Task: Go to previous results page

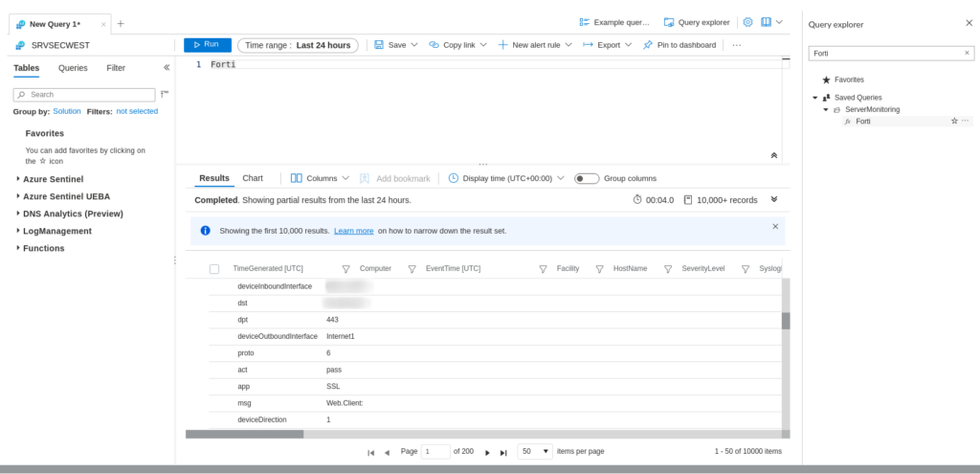Action: pyautogui.click(x=387, y=452)
